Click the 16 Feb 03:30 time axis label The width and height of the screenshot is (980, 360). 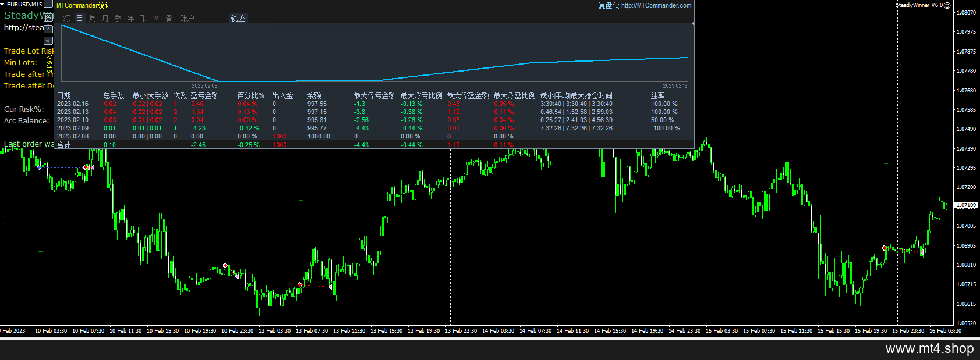coord(945,330)
